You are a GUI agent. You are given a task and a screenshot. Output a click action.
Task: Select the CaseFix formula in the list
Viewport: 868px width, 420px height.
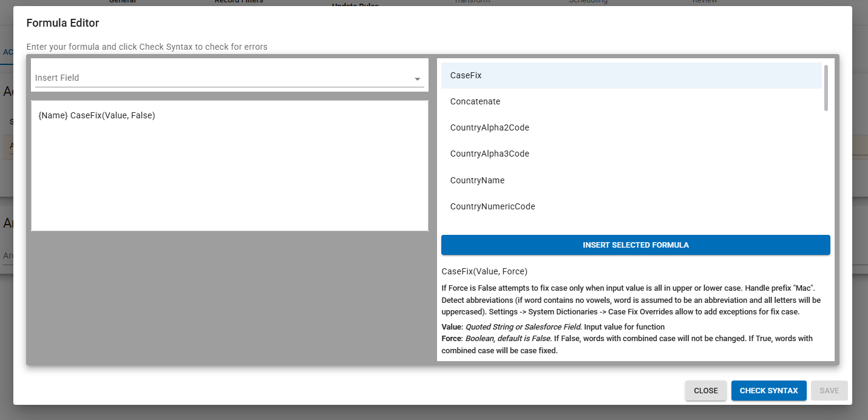(631, 75)
